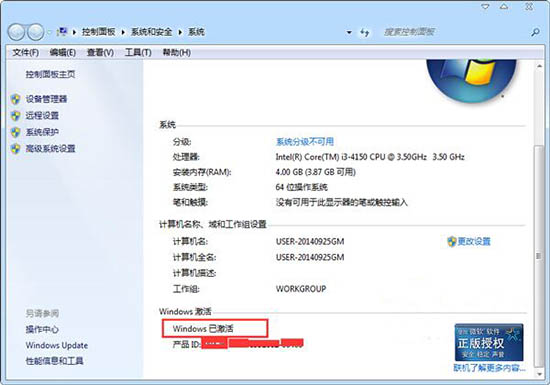Open the recent pages dropdown near the Forward button

49,32
